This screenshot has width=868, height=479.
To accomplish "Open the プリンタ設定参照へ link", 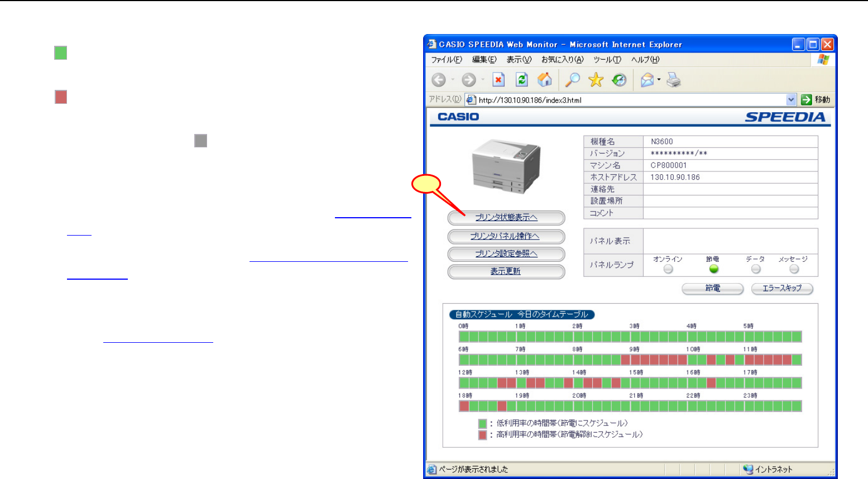I will click(506, 253).
